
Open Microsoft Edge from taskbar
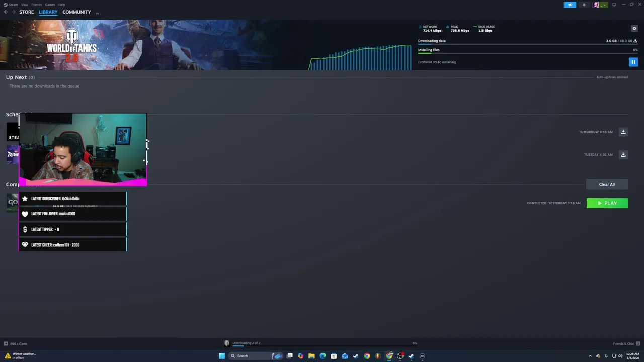point(323,356)
